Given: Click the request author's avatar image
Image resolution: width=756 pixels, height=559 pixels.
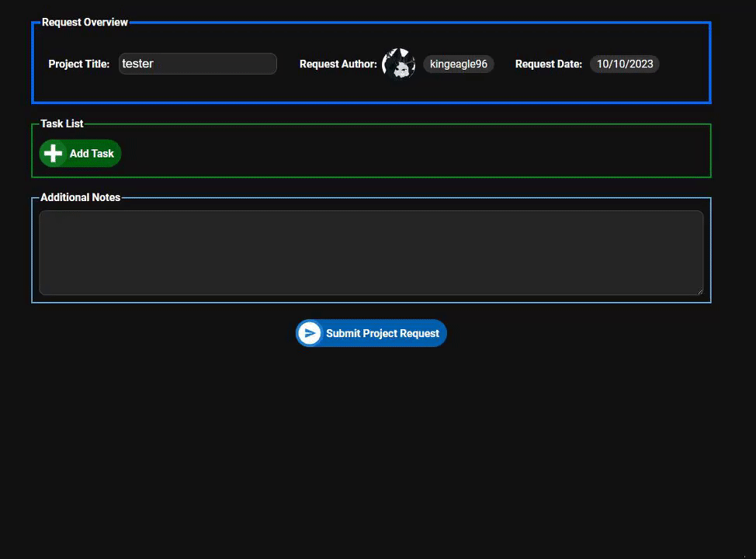Looking at the screenshot, I should point(399,64).
